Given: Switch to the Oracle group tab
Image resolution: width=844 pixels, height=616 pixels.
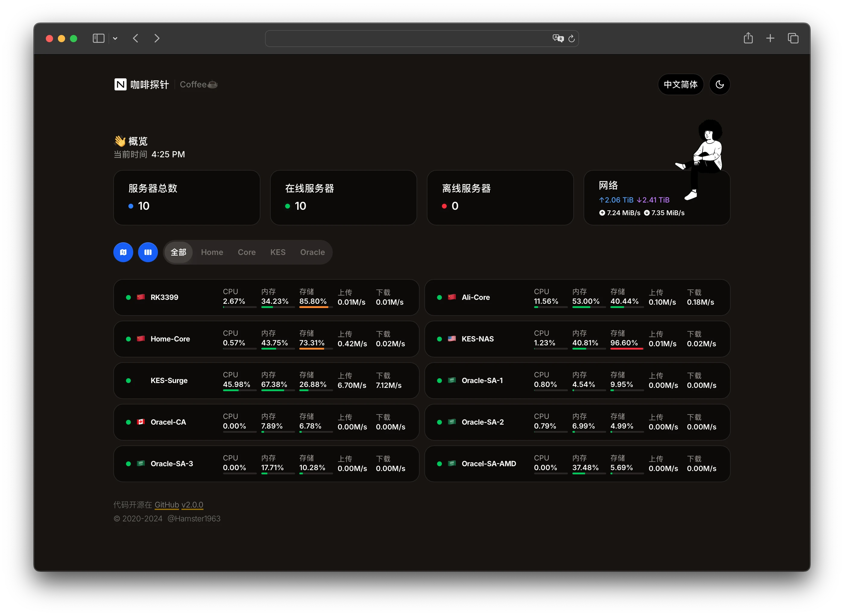Looking at the screenshot, I should [x=312, y=253].
